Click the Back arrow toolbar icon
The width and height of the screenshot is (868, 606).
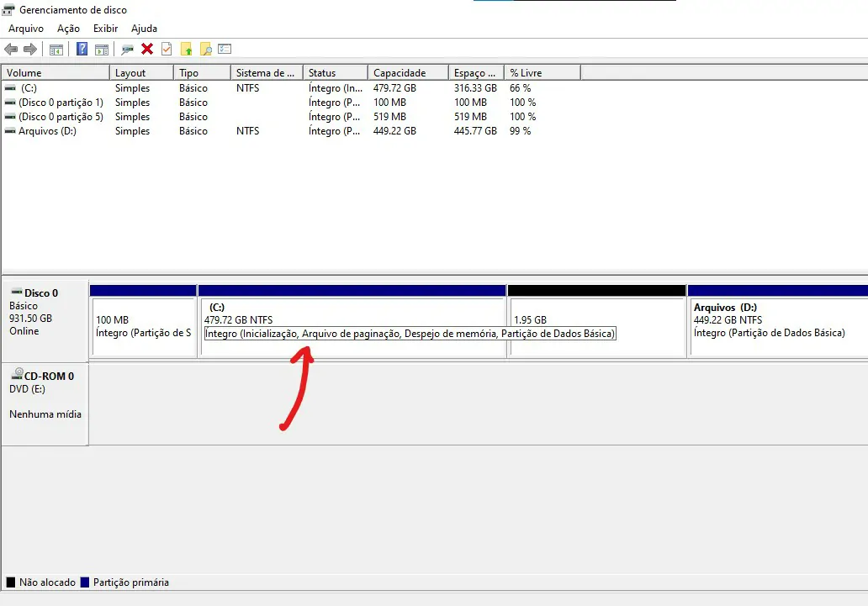tap(11, 50)
